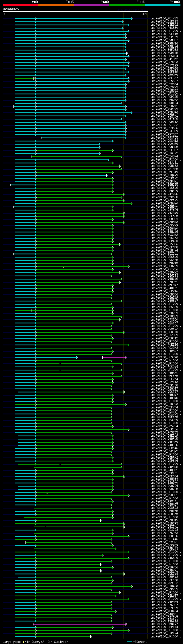The image size is (183, 644).
Task: Select hit label UniRef100_Q8LCB7
Action: point(164,78)
